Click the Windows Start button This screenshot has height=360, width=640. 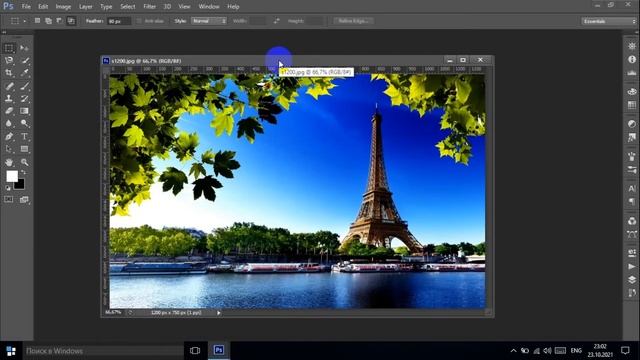point(11,351)
